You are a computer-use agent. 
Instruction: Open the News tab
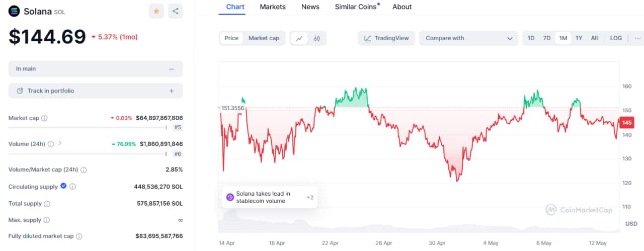pos(310,7)
